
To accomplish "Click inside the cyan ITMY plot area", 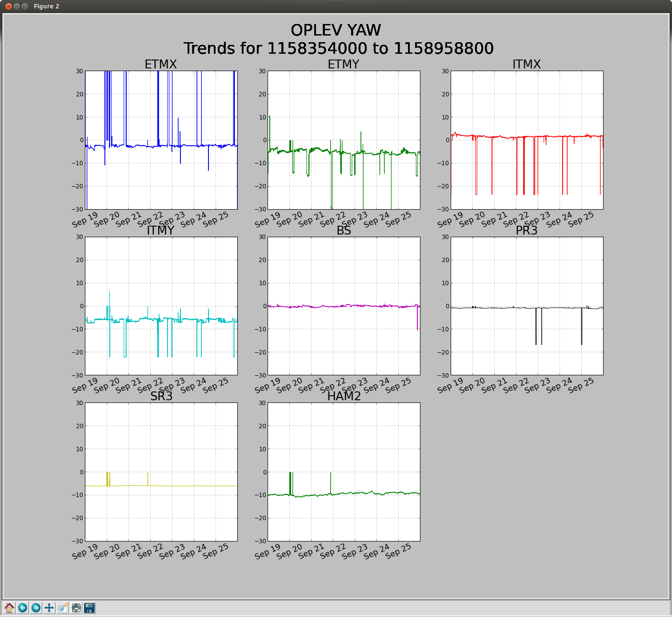I will [161, 306].
